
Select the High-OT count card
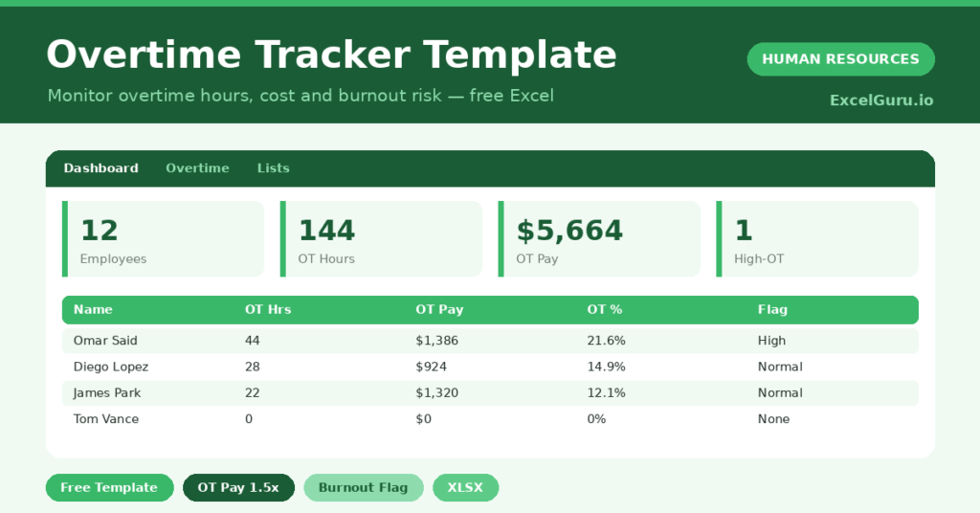click(817, 238)
